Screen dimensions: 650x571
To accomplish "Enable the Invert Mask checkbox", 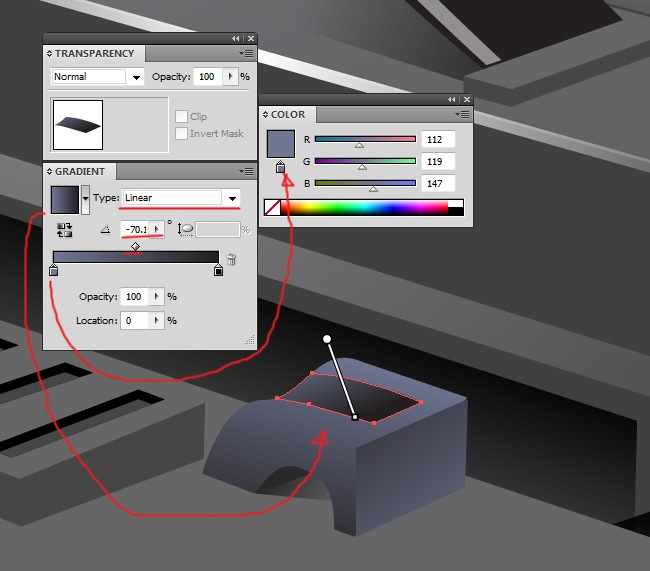I will [181, 134].
